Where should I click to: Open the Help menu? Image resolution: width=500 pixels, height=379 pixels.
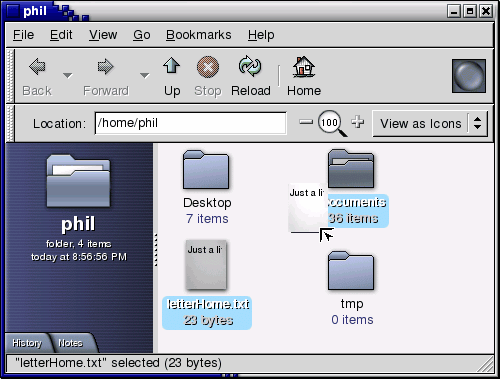[x=261, y=35]
